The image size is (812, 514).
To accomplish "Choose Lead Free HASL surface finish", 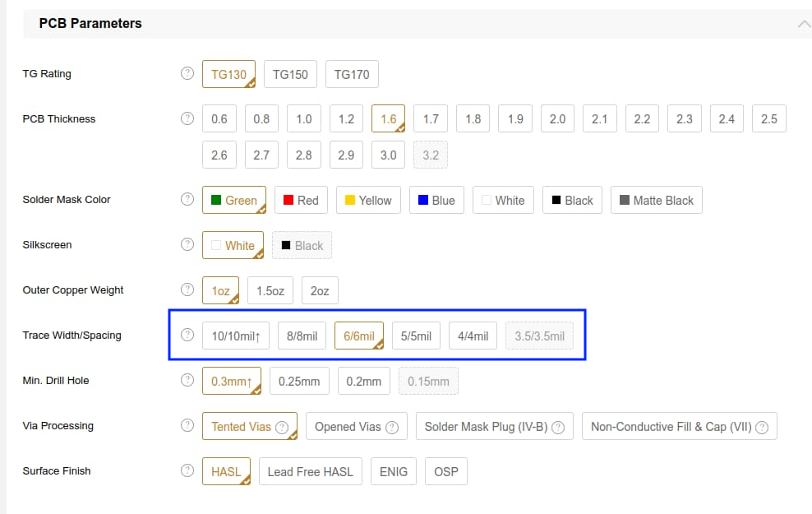I will [310, 471].
